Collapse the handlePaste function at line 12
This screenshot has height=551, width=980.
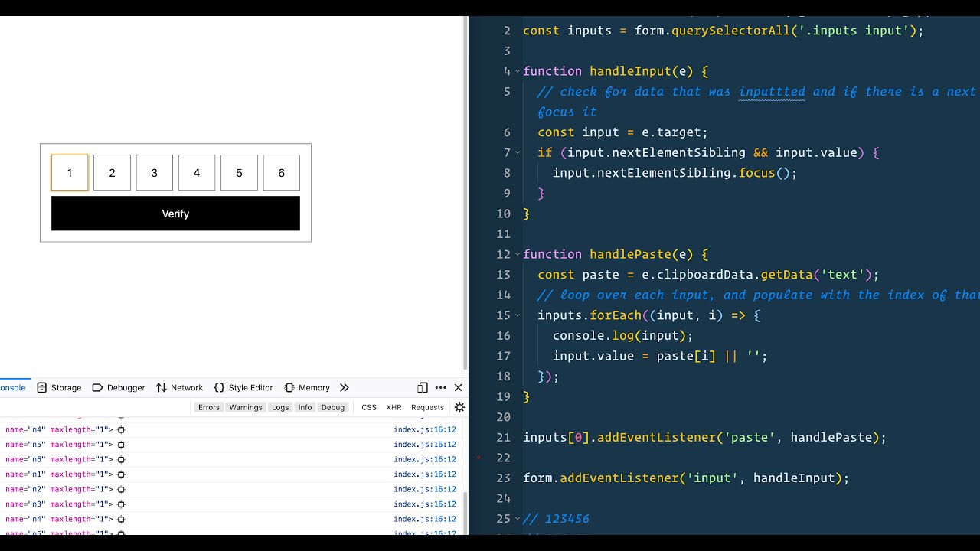[518, 254]
